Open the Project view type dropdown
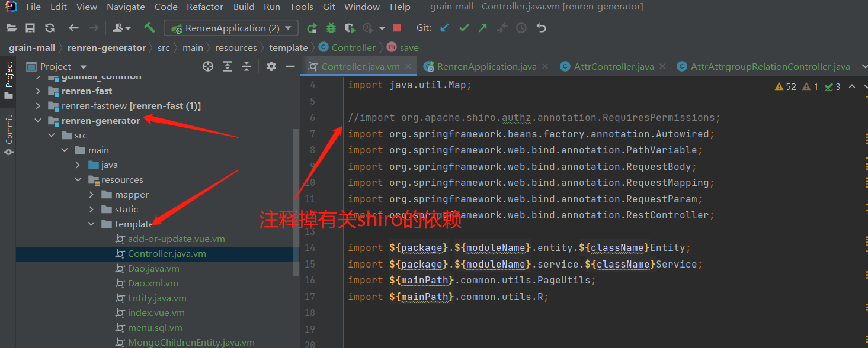This screenshot has height=348, width=868. coord(84,67)
